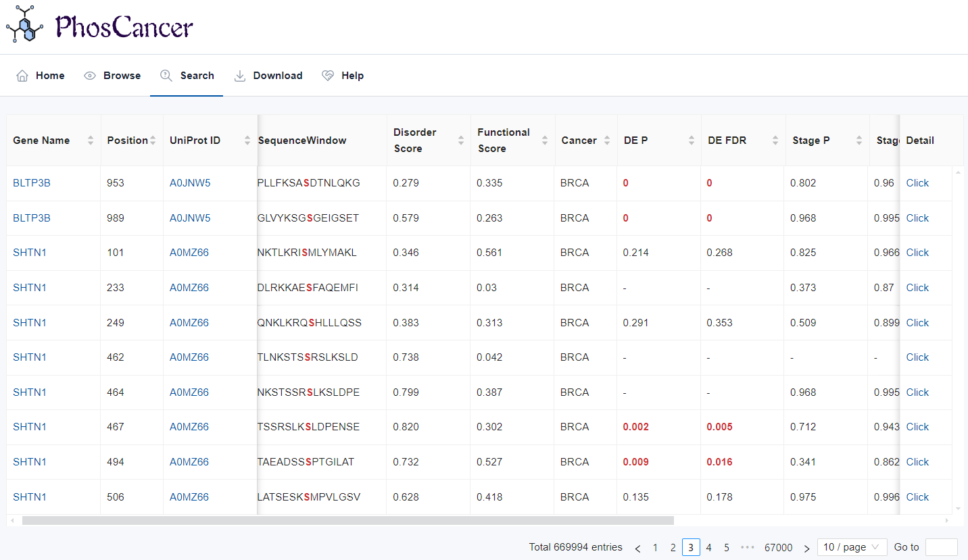Sort by Position column arrows

(153, 141)
